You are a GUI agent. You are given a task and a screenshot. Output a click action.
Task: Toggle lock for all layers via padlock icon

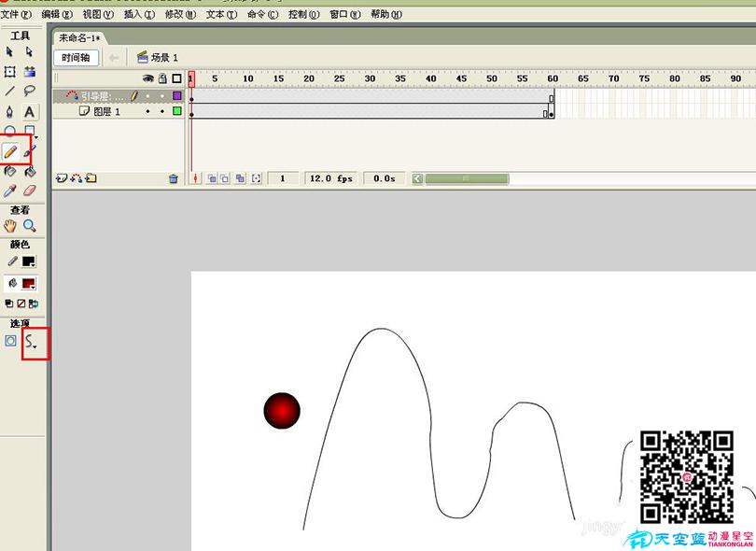163,78
